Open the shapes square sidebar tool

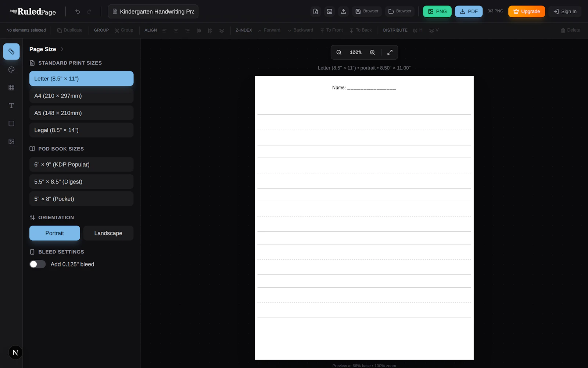(11, 124)
